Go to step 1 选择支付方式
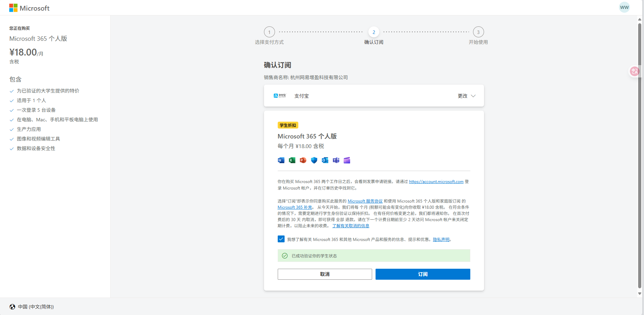 click(x=269, y=36)
